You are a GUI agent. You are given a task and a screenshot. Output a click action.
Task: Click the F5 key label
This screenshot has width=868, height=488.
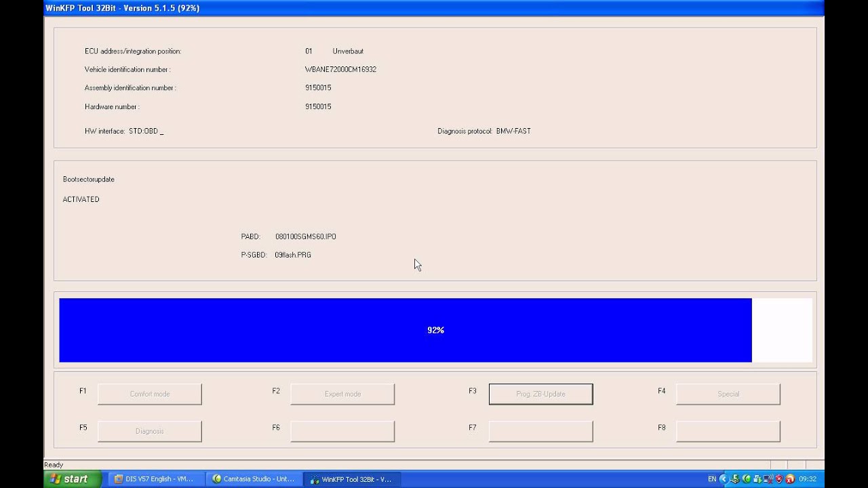coord(83,428)
